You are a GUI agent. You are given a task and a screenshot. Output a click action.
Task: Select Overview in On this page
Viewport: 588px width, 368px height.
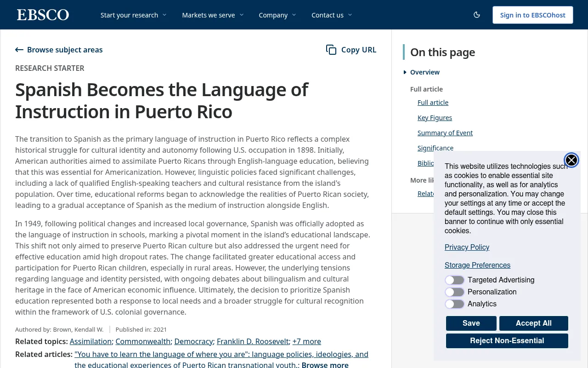click(x=425, y=72)
